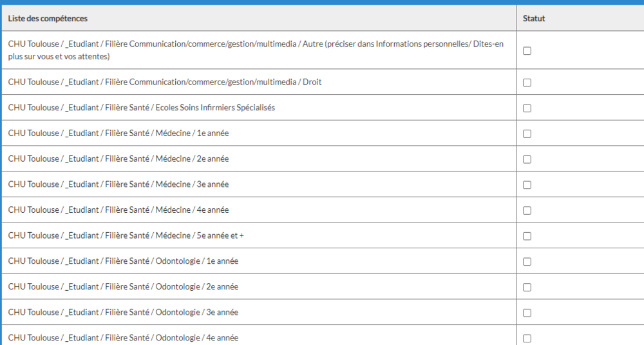644x345 pixels.
Task: Check the Médecine 1e année box
Action: [527, 133]
